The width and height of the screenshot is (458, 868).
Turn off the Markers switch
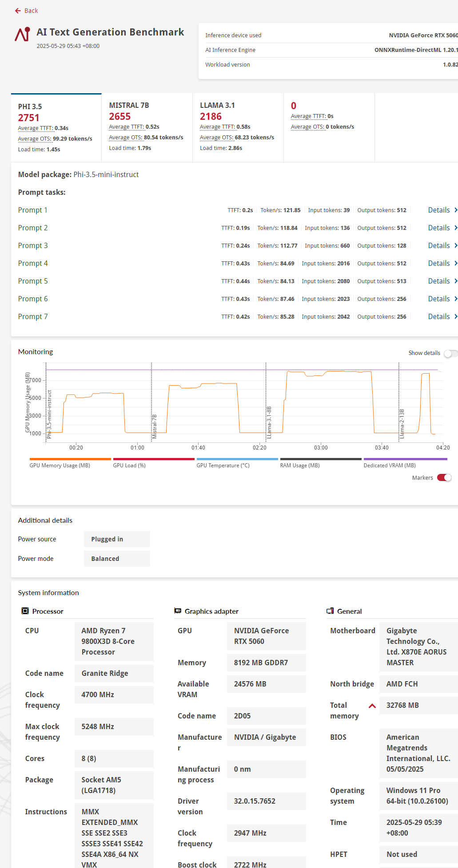444,477
